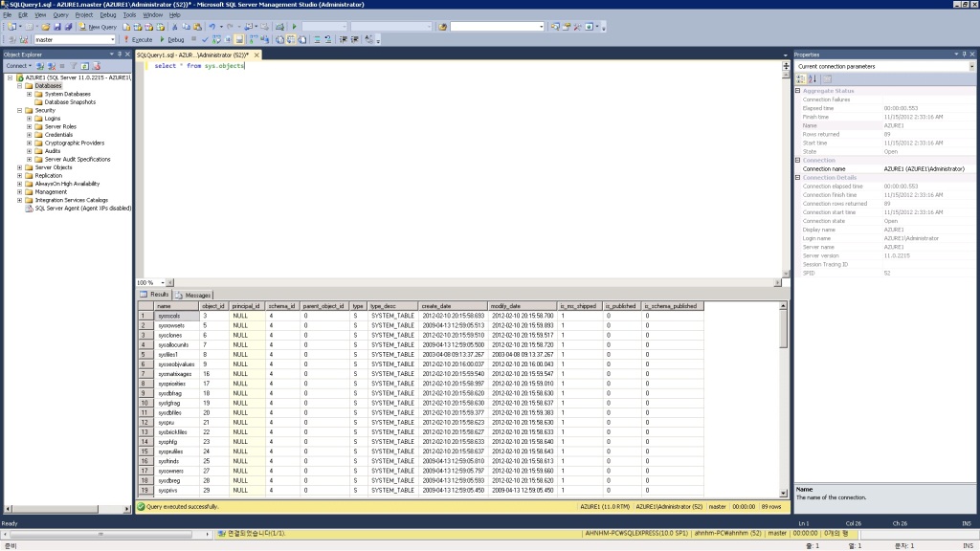980x551 pixels.
Task: Switch output to Results to Grid
Action: (291, 39)
